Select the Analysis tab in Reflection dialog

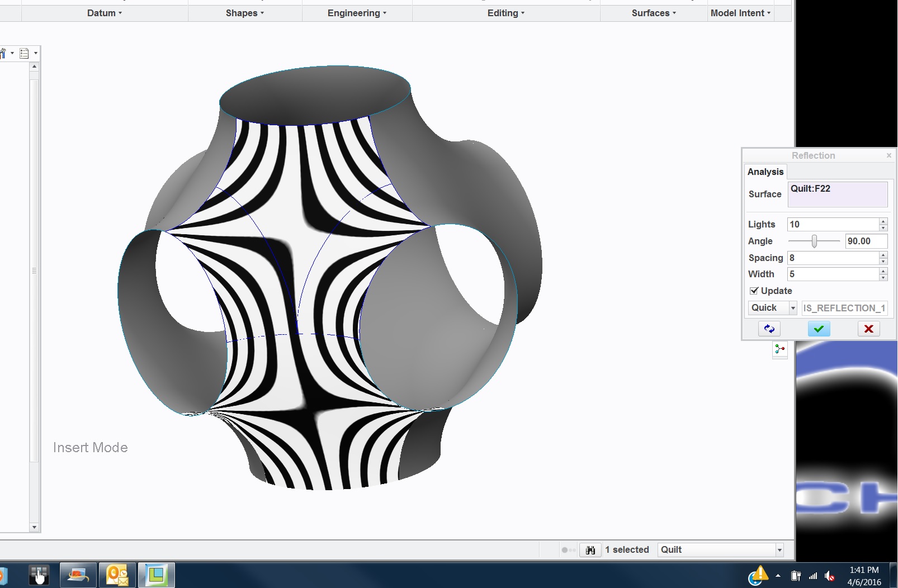[765, 172]
